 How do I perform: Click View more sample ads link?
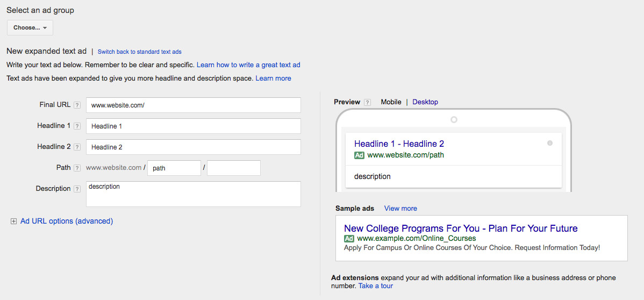pyautogui.click(x=400, y=209)
